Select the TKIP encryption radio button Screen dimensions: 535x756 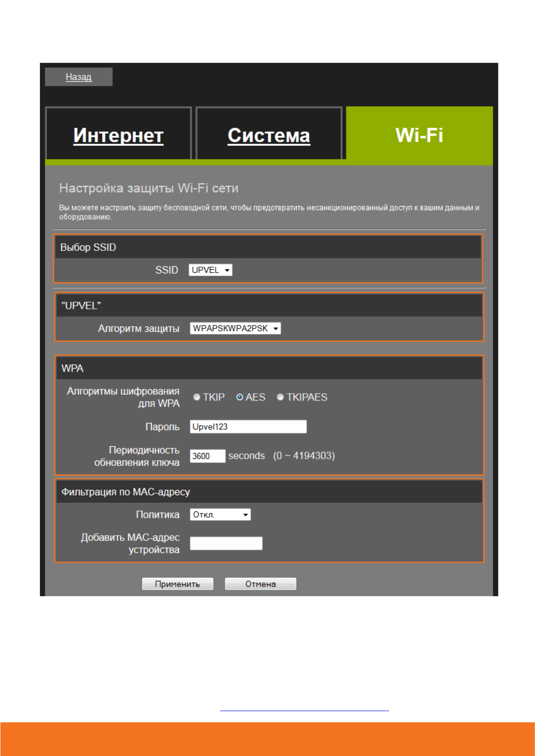pos(197,397)
